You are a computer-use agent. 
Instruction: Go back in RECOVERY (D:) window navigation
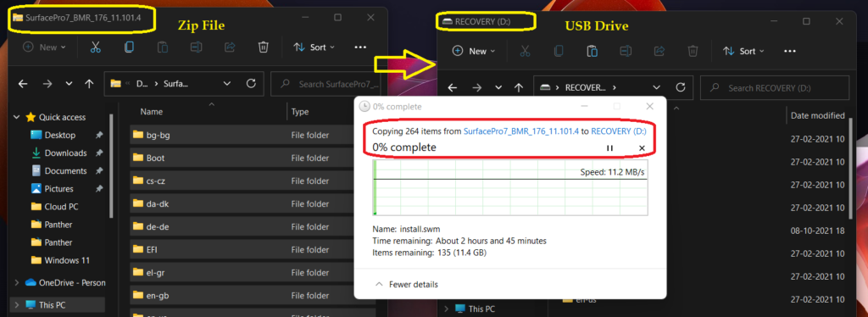[x=453, y=88]
